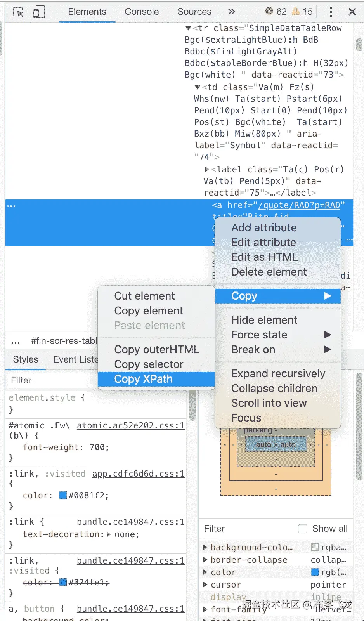Open the app.cdfc6d6d.css:1 source link
Image resolution: width=364 pixels, height=621 pixels.
(138, 474)
